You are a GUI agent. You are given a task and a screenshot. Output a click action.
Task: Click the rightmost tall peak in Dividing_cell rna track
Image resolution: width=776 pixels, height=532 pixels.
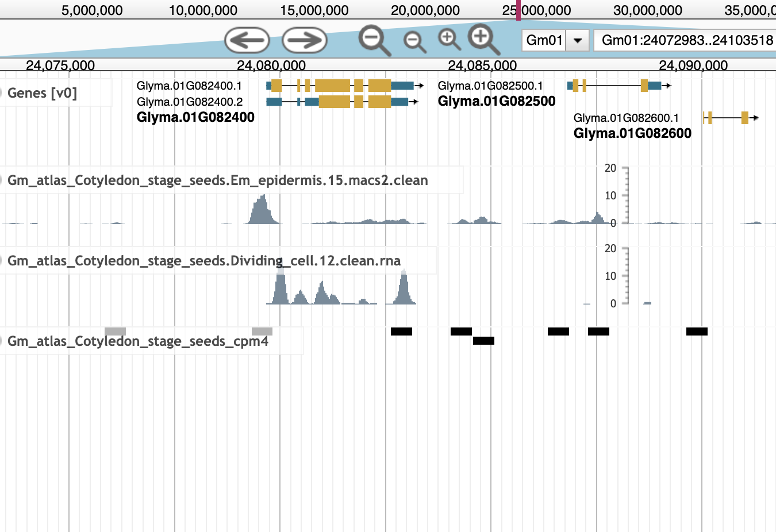click(404, 287)
